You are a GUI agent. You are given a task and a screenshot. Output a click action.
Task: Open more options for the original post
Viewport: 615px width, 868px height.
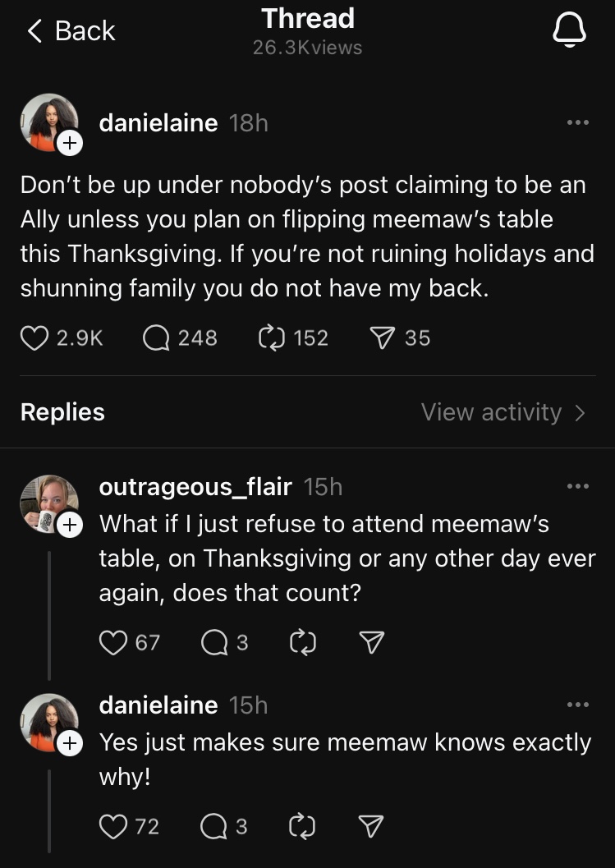click(x=577, y=123)
